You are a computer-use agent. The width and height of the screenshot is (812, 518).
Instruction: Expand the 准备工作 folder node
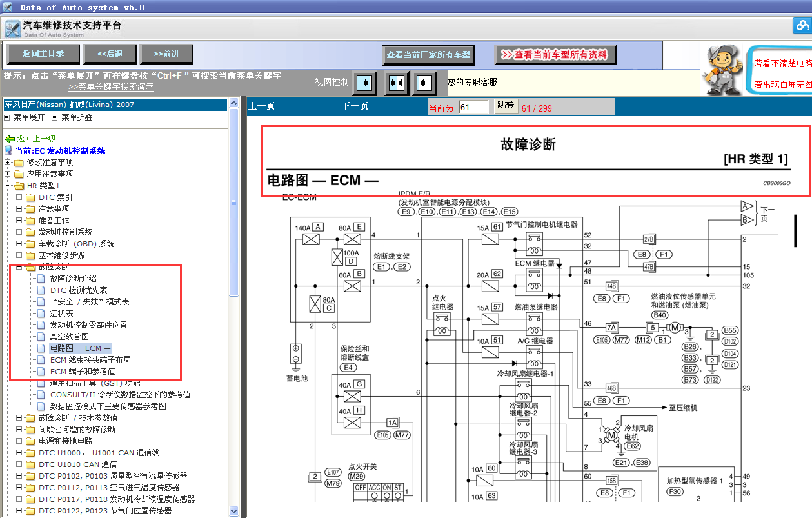19,221
